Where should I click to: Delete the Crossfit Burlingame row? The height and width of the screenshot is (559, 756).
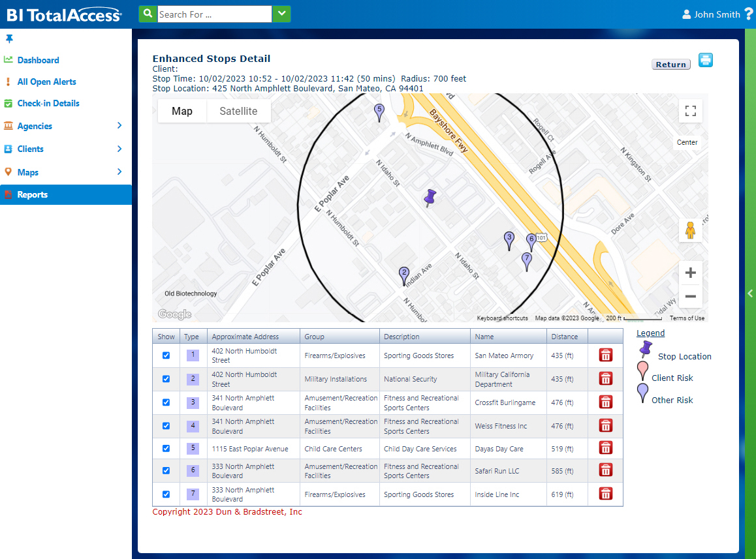pos(606,402)
